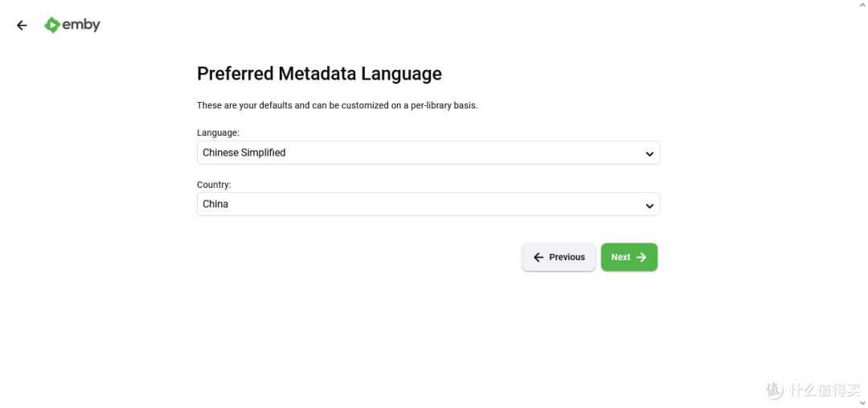Click the Preferred Metadata Language heading
Image resolution: width=868 pixels, height=408 pixels.
[319, 74]
